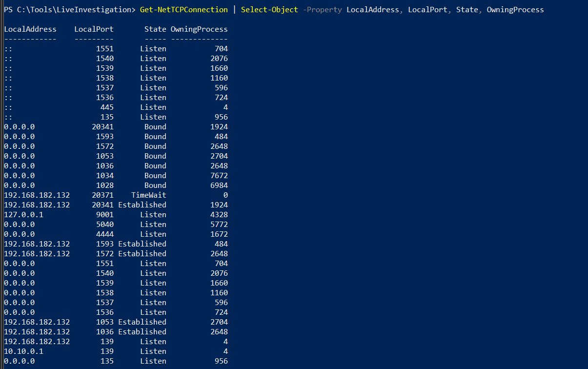This screenshot has height=369, width=588.
Task: Click port 1536 in the :: row
Action: point(105,98)
